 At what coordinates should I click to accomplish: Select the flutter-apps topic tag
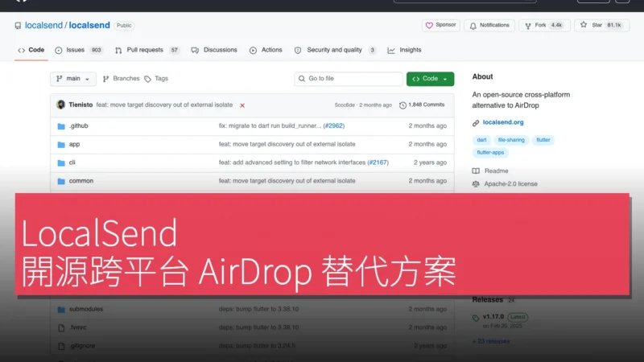coord(490,152)
